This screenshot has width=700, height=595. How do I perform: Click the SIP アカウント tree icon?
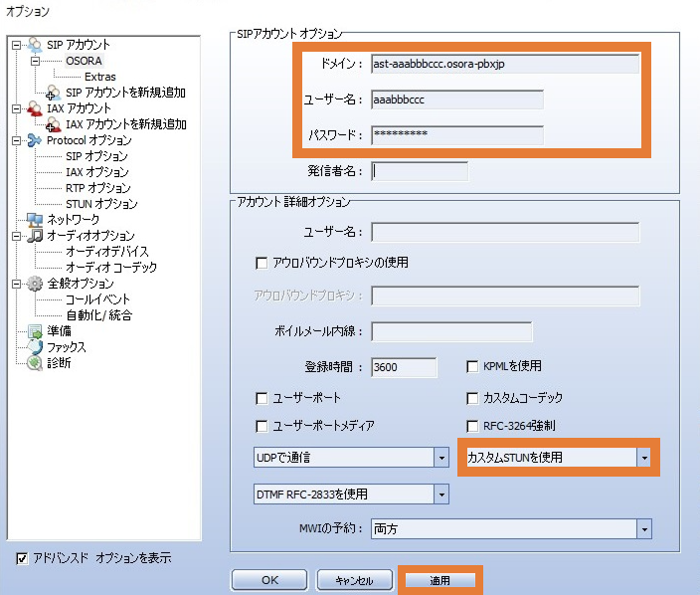[x=36, y=45]
